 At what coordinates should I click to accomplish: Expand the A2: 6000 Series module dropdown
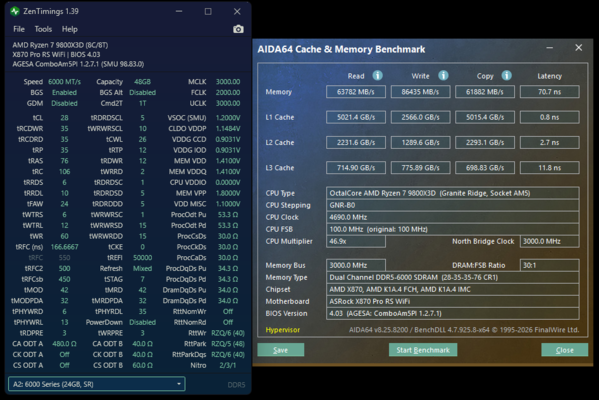pos(97,384)
